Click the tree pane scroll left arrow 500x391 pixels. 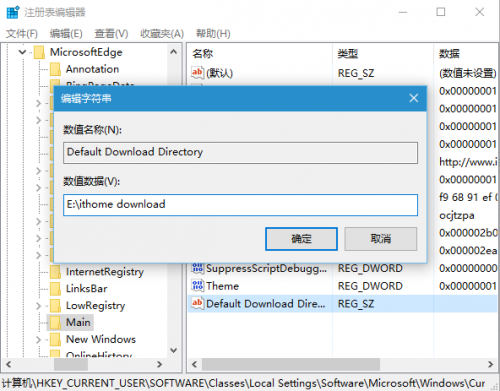(9, 364)
